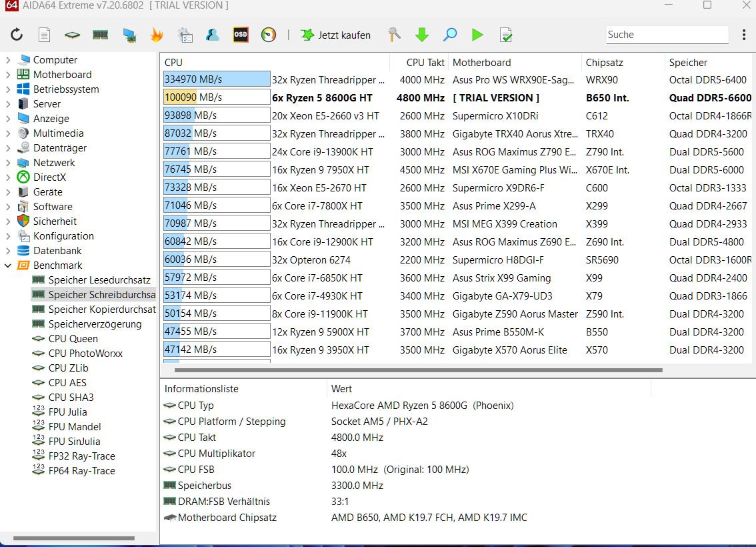Expand the Motherboard tree node
The width and height of the screenshot is (756, 547).
coord(8,74)
